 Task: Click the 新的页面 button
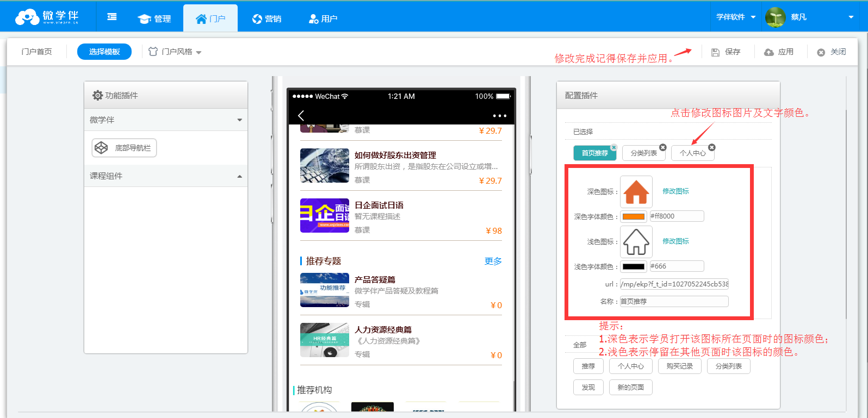click(631, 388)
